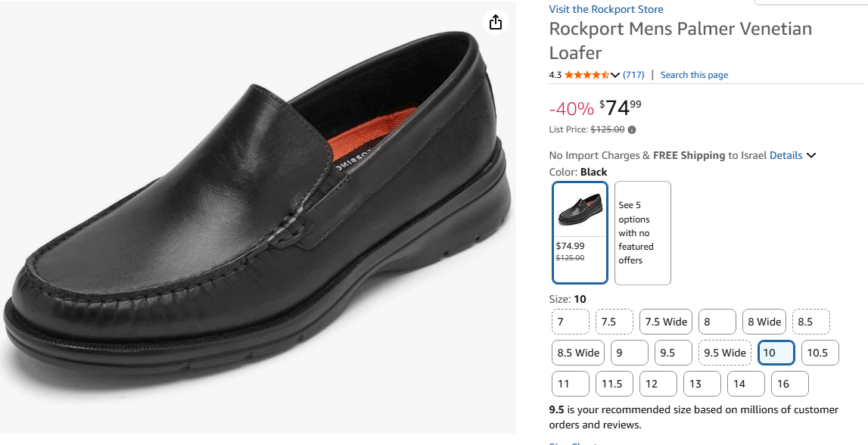Choose size 10.5
The width and height of the screenshot is (868, 445).
(820, 353)
